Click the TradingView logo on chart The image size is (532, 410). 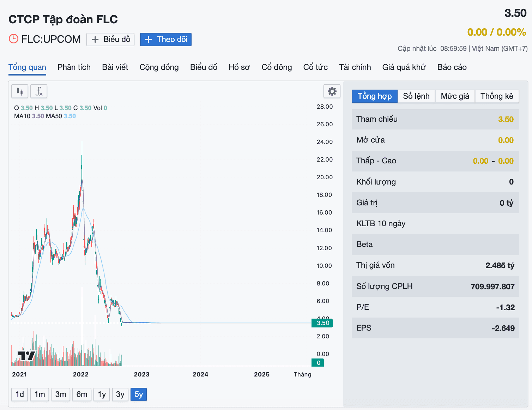coord(26,356)
